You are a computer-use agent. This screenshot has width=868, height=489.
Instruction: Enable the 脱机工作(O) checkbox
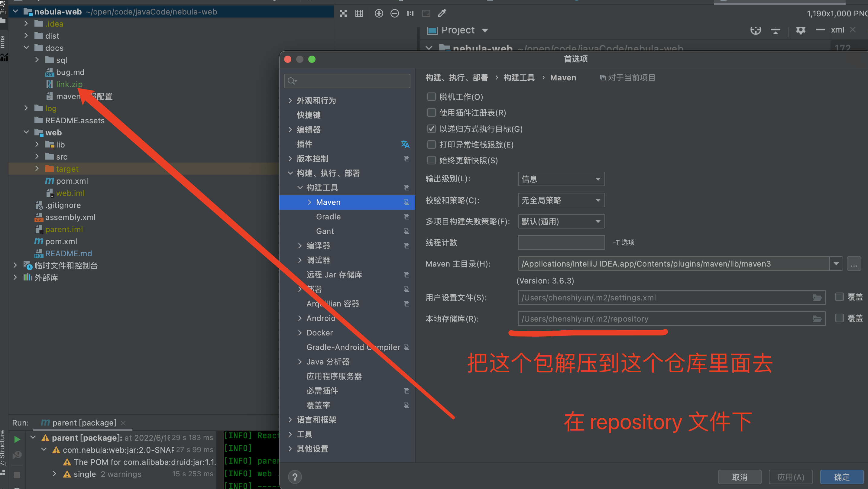point(431,97)
